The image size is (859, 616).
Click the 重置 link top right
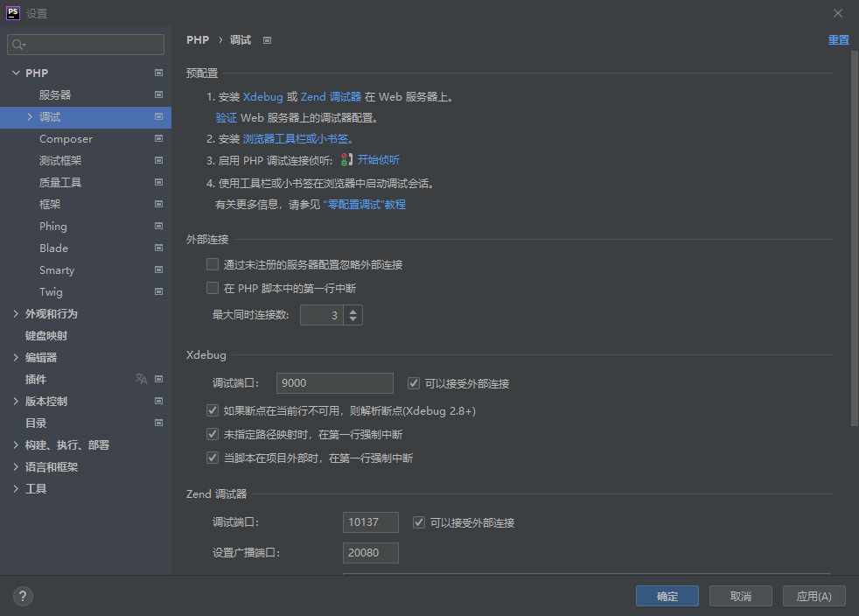tap(837, 39)
